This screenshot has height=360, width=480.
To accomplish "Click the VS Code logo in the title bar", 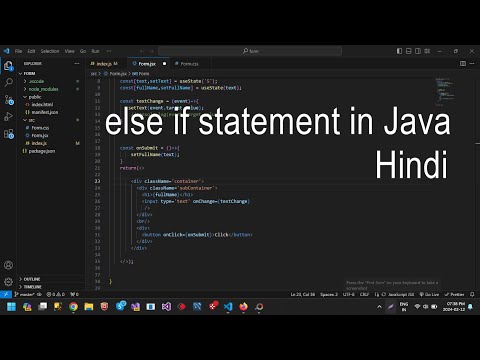I will click(6, 51).
